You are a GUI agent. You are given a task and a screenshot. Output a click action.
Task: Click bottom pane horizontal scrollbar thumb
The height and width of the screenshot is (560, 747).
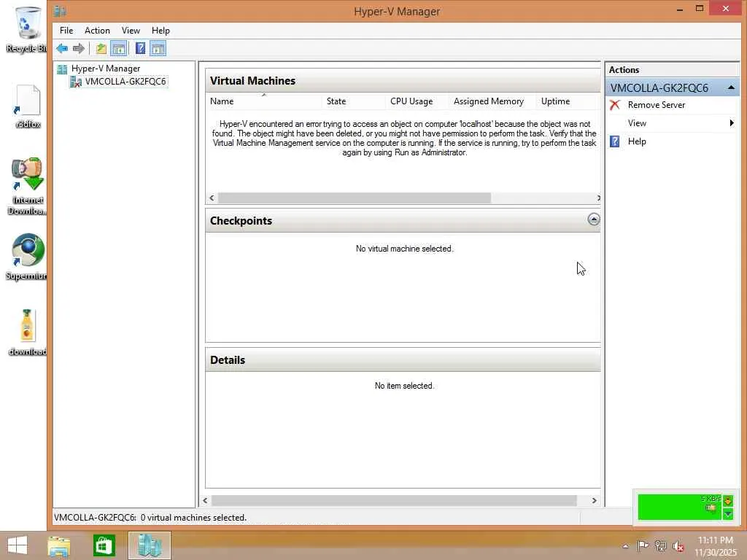tap(394, 500)
